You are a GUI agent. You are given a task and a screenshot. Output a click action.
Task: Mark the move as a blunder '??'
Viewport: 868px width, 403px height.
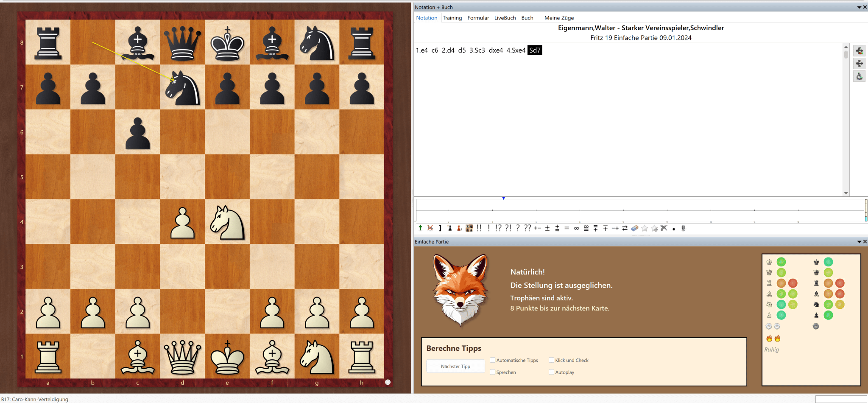point(528,228)
